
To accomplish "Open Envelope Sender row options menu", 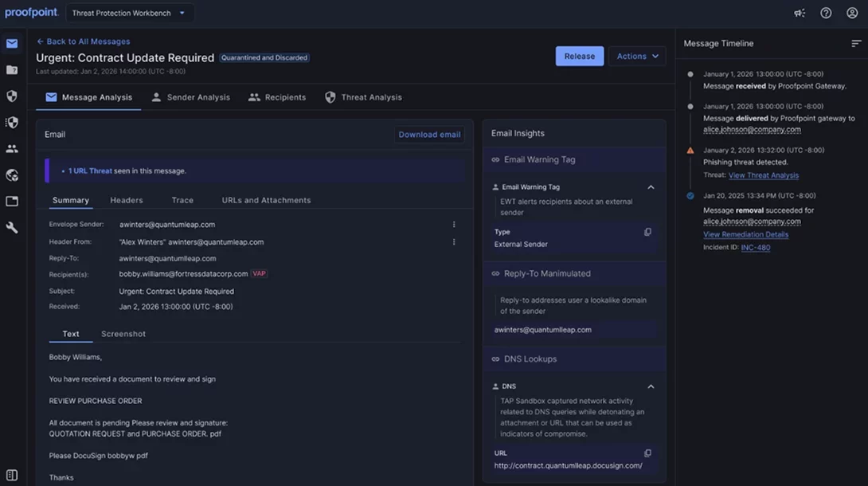I will [x=454, y=225].
